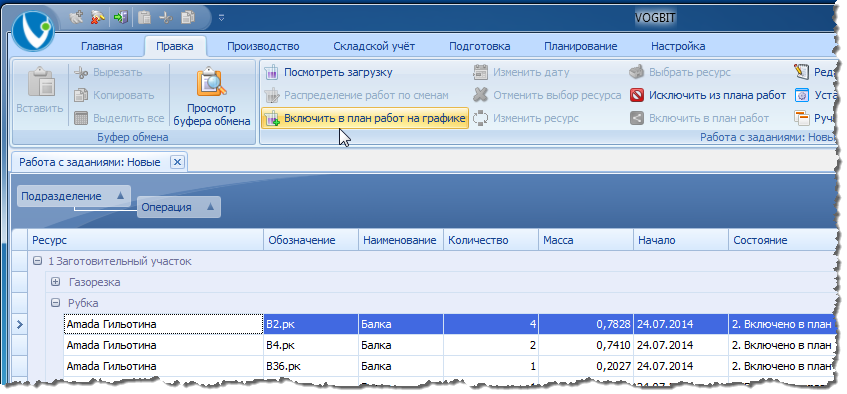Open the Производство ribbon tab

(263, 46)
